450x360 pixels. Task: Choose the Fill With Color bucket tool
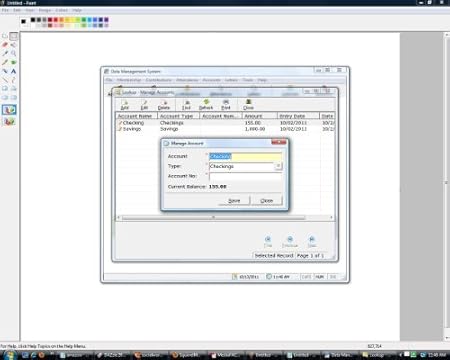(x=13, y=45)
